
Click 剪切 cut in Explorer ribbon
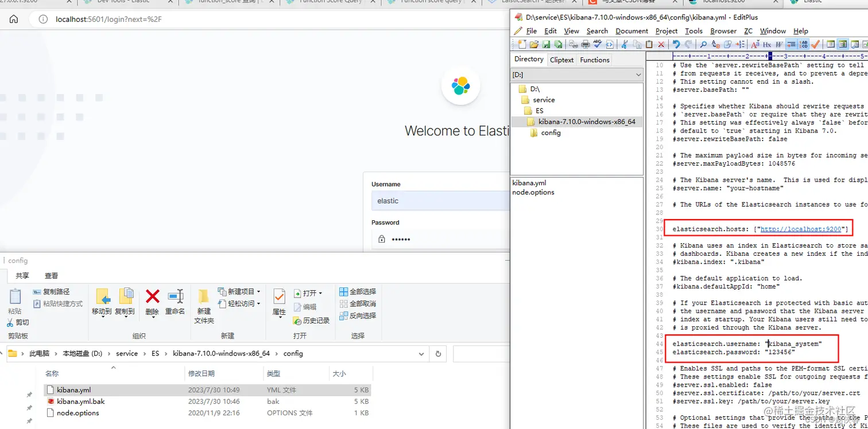[x=18, y=322]
